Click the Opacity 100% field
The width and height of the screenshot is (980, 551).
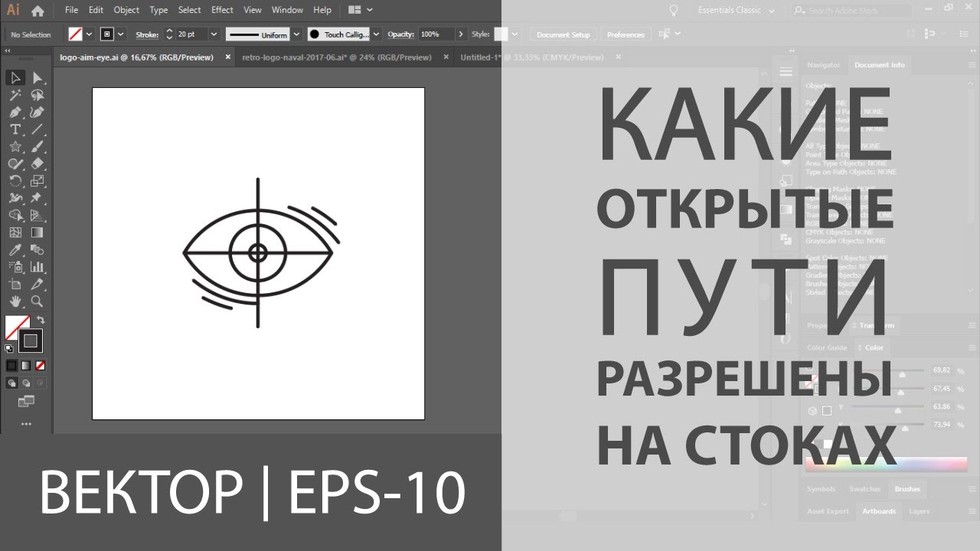click(436, 34)
